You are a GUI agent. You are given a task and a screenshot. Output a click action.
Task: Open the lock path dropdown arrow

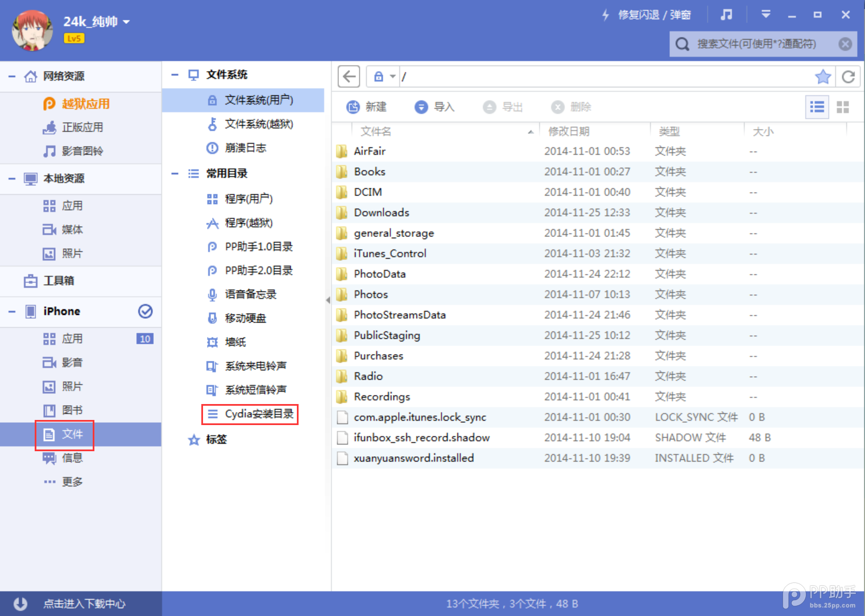pyautogui.click(x=392, y=76)
